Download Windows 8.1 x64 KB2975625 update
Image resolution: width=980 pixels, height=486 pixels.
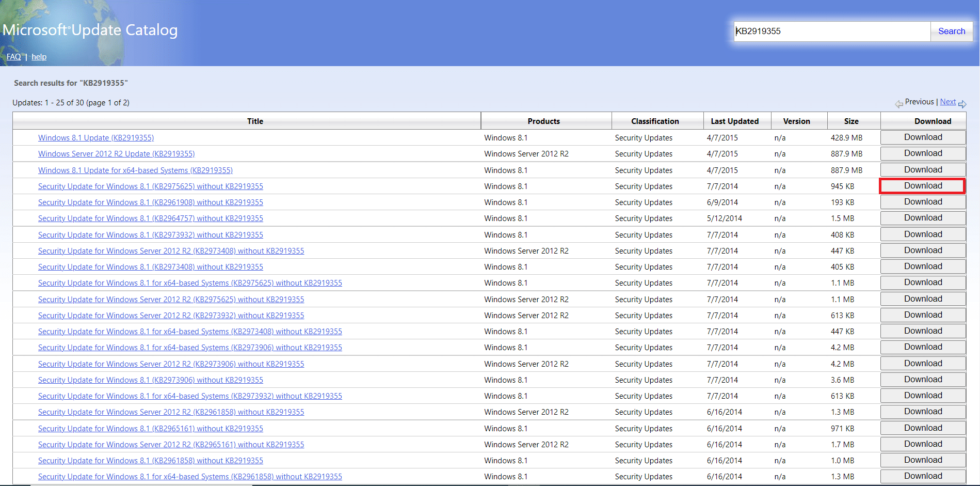pyautogui.click(x=923, y=283)
